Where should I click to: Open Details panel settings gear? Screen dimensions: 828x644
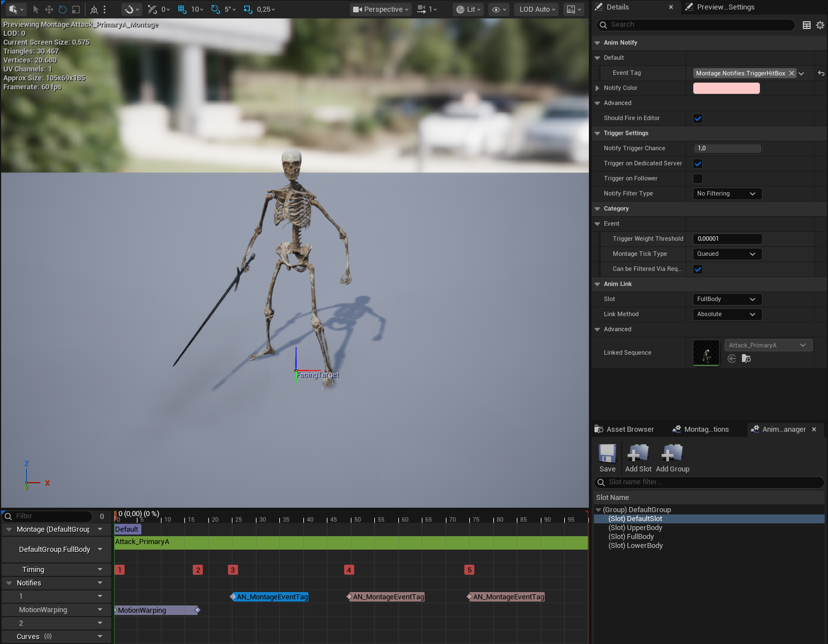[x=820, y=25]
